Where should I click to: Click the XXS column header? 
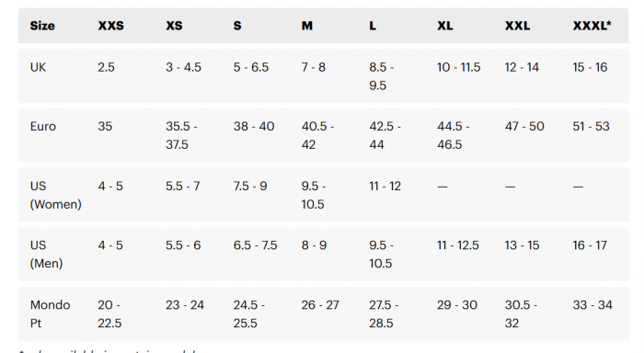click(111, 26)
